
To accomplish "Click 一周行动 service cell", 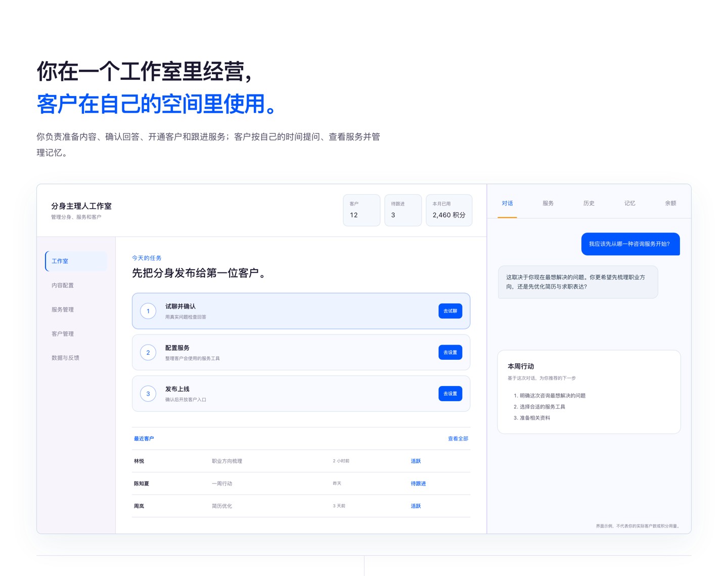I will (x=222, y=484).
